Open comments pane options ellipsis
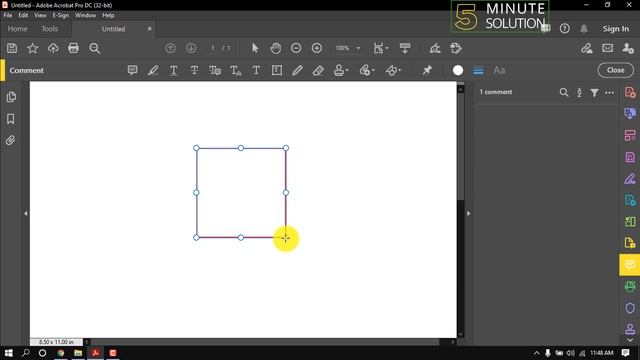This screenshot has height=360, width=640. 609,93
